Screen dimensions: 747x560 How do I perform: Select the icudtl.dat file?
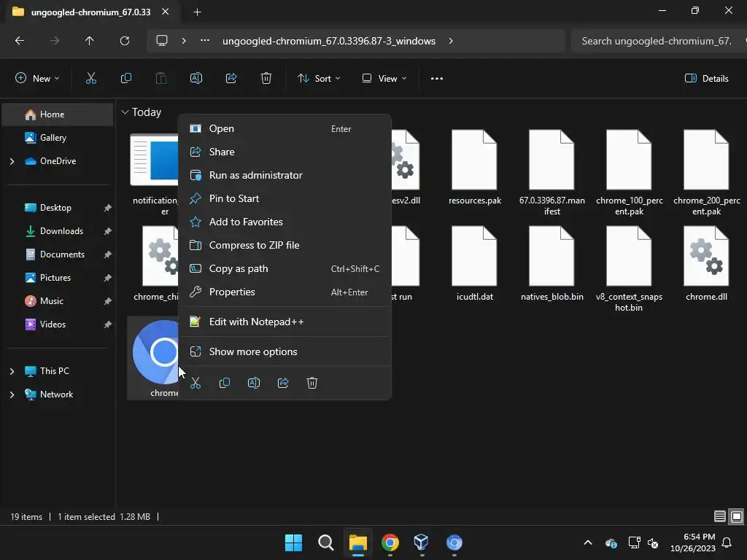pyautogui.click(x=474, y=262)
